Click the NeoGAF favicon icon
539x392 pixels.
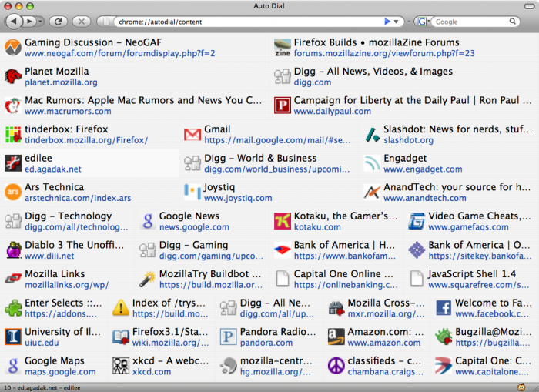tap(13, 48)
